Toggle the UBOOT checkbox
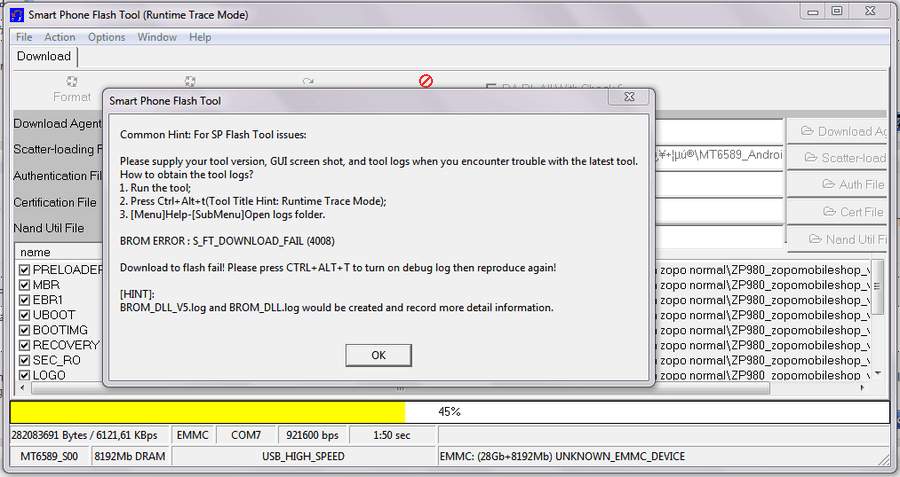 click(25, 315)
